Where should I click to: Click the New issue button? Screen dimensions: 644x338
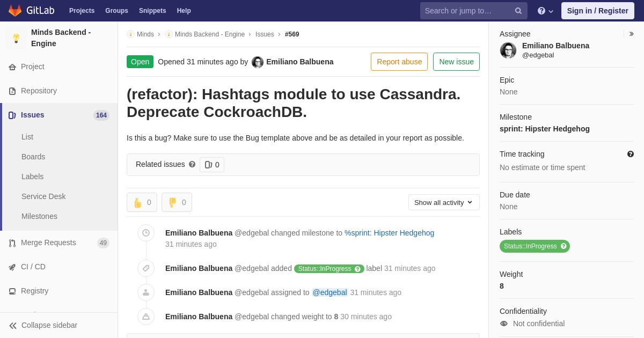[456, 62]
